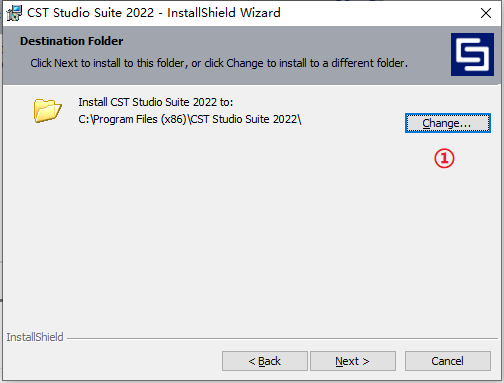The width and height of the screenshot is (504, 383).
Task: Go to previous step with < Back
Action: point(265,361)
